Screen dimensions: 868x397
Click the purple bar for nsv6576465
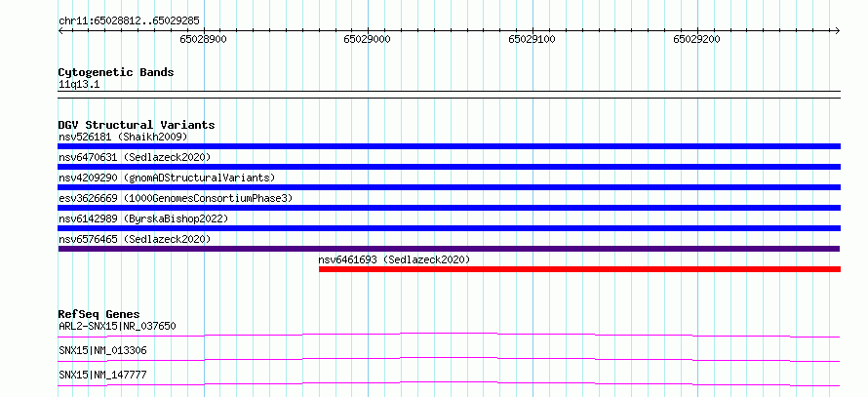(449, 249)
